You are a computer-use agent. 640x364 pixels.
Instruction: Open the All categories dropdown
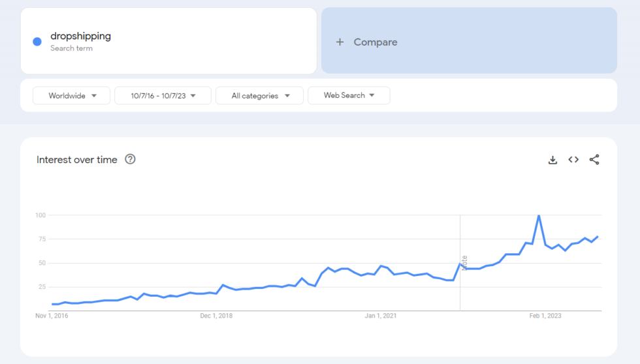tap(260, 95)
